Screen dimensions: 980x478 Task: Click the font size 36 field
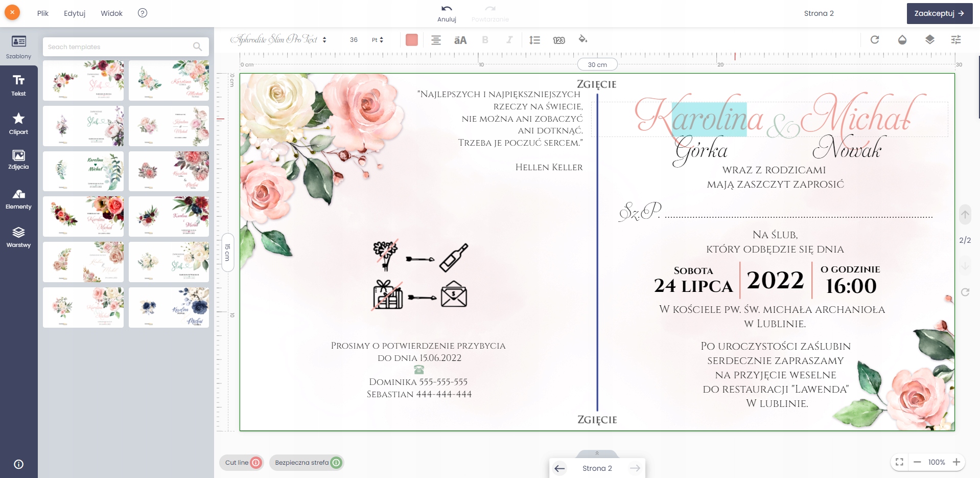[x=354, y=40]
